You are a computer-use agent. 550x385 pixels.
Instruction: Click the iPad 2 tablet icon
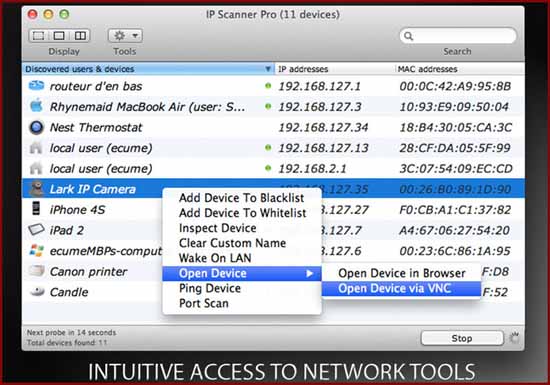click(36, 230)
